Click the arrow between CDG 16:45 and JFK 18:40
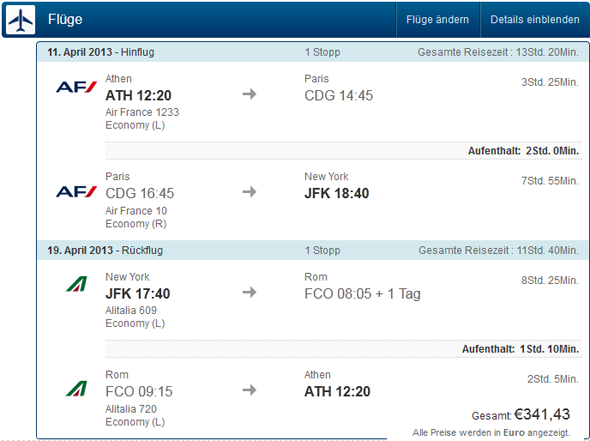Screen dimensions: 590x441 pyautogui.click(x=249, y=192)
